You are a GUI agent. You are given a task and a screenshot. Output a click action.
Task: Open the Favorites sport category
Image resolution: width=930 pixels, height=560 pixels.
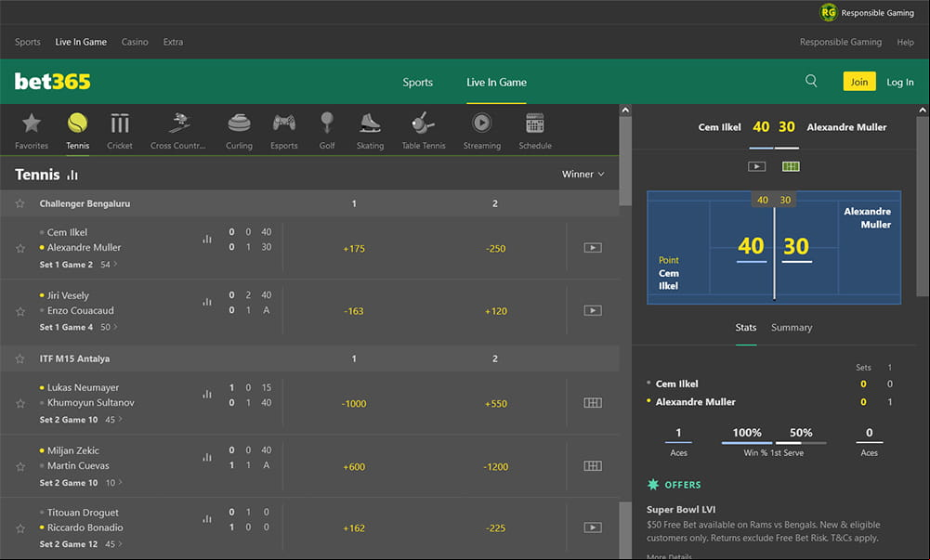pyautogui.click(x=32, y=131)
